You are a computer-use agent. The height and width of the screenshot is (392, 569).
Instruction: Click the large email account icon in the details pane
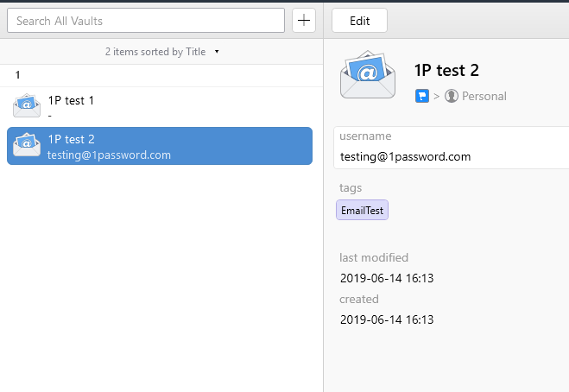click(368, 75)
